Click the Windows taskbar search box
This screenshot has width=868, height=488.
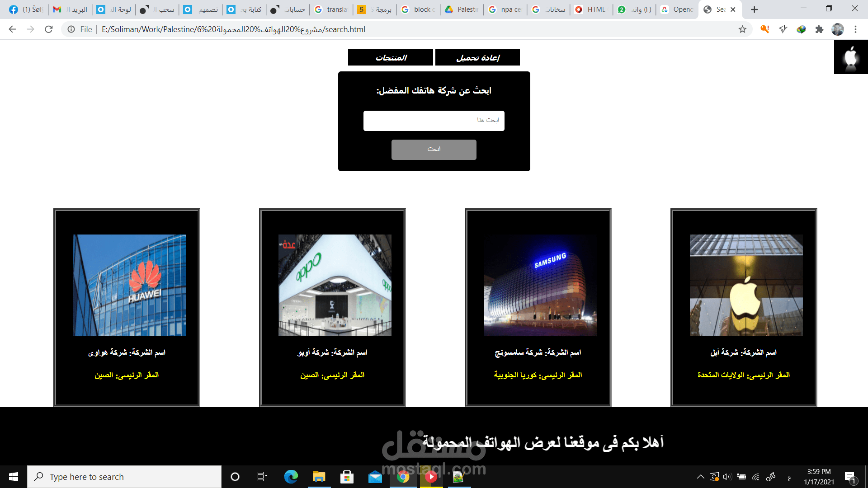click(x=124, y=477)
